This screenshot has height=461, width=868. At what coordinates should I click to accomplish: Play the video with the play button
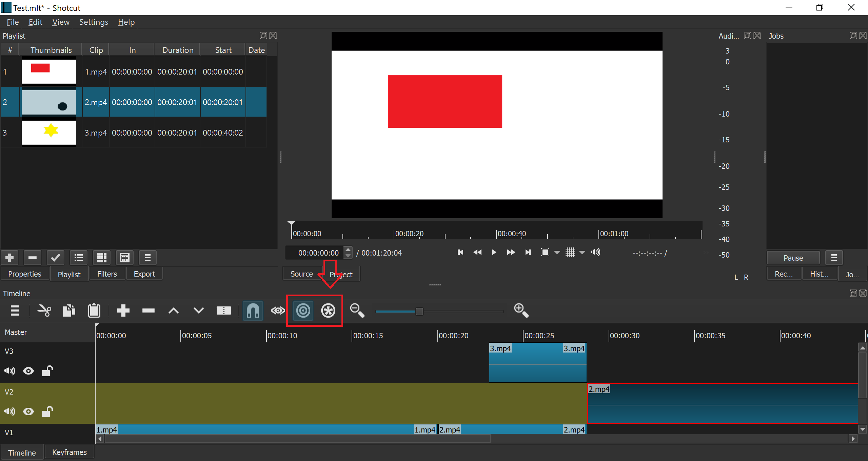point(494,252)
